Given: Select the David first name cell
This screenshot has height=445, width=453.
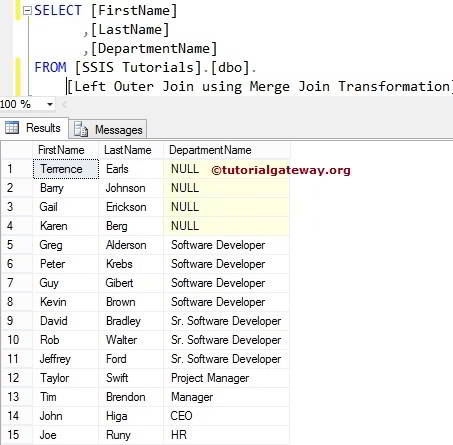Looking at the screenshot, I should [66, 321].
